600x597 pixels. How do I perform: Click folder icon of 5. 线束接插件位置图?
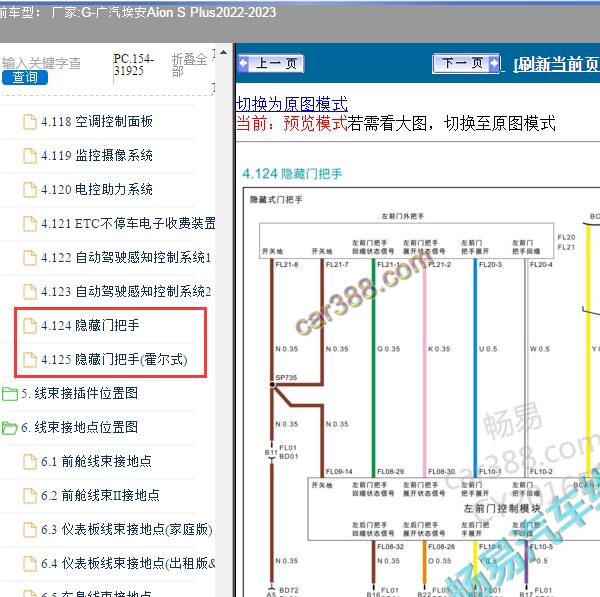(10, 394)
